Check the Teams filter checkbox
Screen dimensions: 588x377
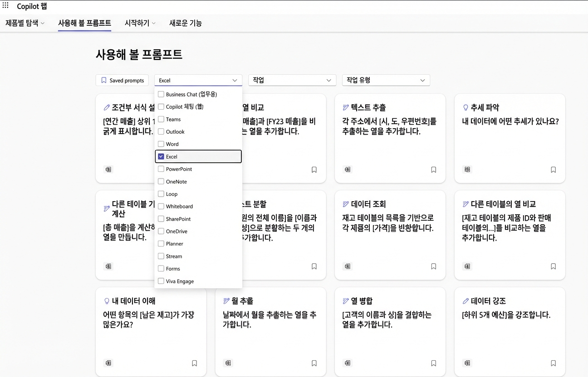pos(161,119)
